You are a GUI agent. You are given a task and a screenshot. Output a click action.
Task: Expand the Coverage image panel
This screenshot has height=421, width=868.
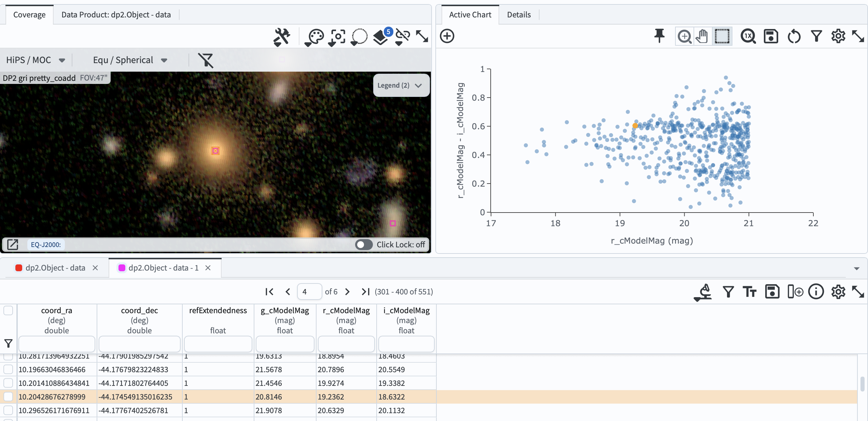(x=422, y=36)
